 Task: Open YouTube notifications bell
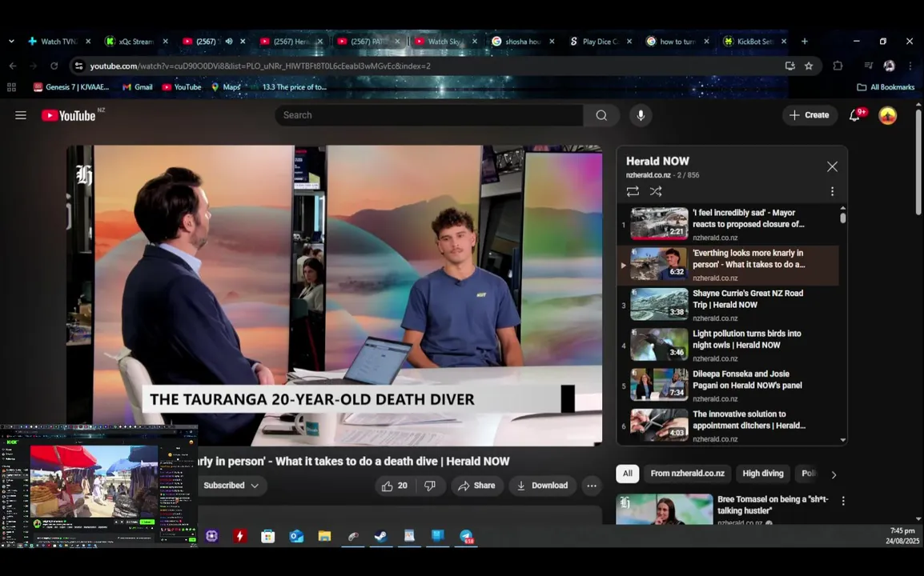854,115
